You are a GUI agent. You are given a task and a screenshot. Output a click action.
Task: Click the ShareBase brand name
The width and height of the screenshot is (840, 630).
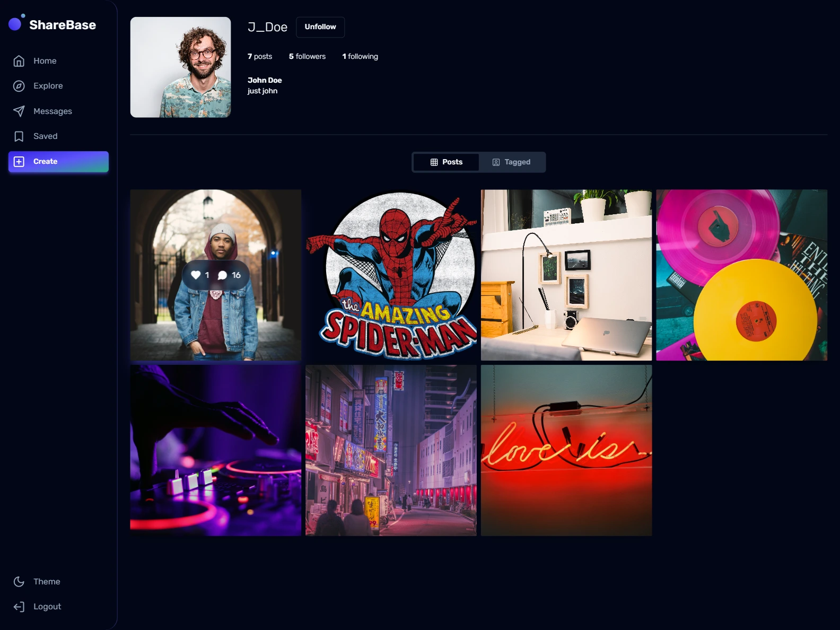coord(63,25)
